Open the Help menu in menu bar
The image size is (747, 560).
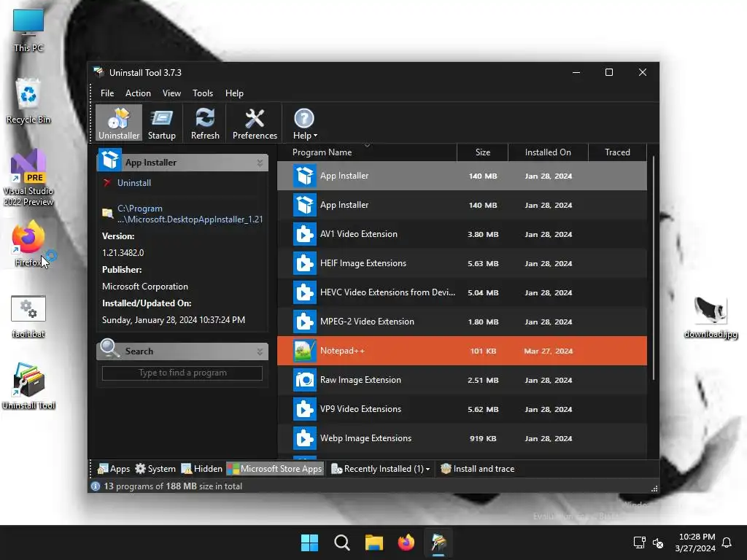click(x=234, y=93)
